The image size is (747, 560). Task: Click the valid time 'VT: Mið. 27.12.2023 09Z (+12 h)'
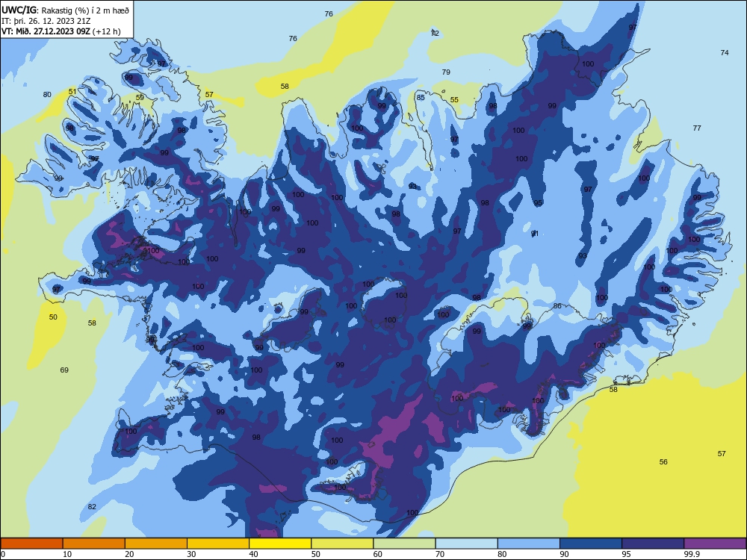61,31
